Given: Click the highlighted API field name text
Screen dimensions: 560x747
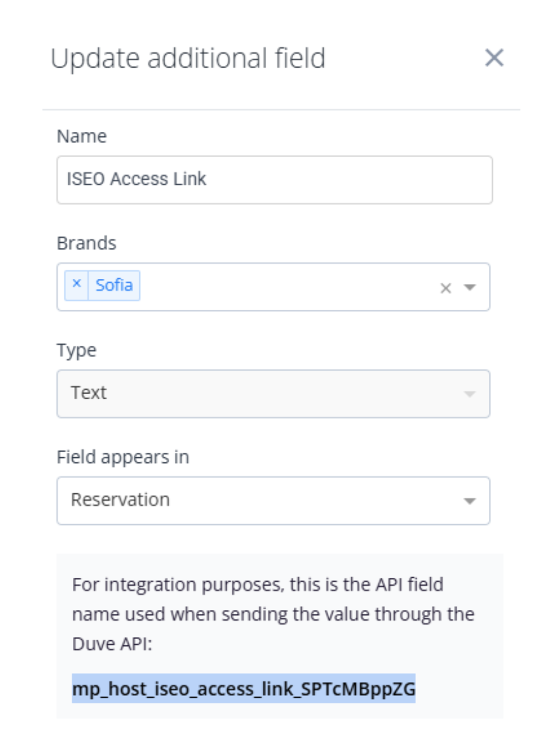Looking at the screenshot, I should coord(243,688).
